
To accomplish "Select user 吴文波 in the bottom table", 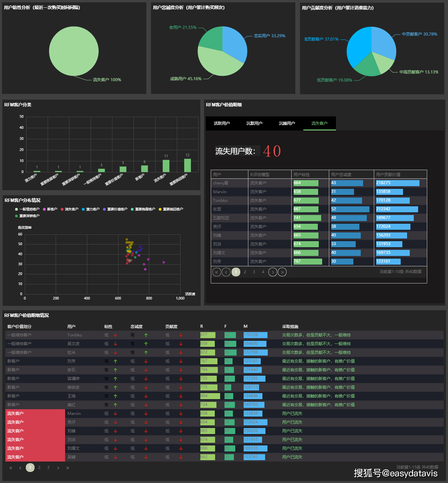I will pyautogui.click(x=73, y=344).
